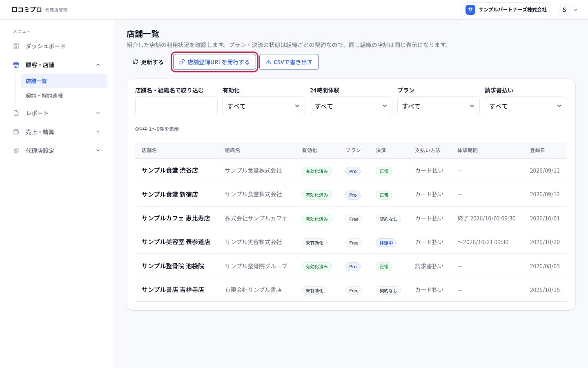The image size is (588, 368).
Task: Click Pro badge in 渋谷店 row
Action: [x=353, y=171]
